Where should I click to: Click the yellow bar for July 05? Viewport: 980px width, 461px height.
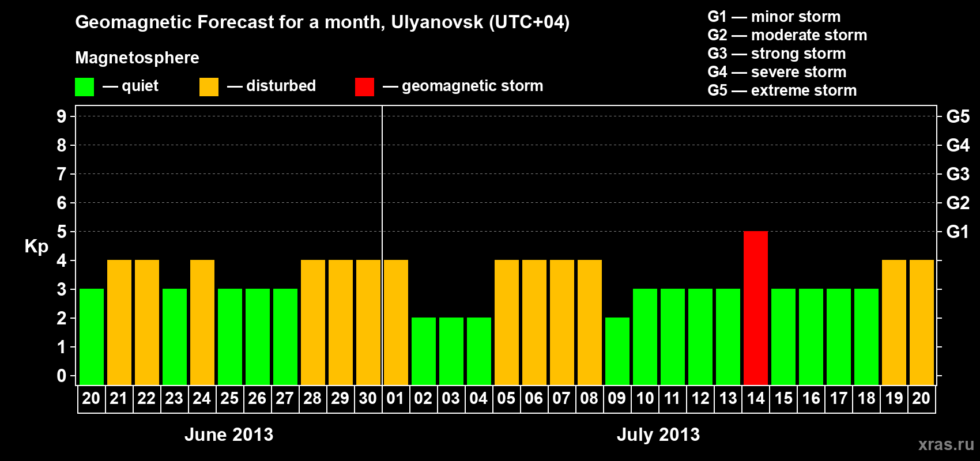[x=507, y=322]
